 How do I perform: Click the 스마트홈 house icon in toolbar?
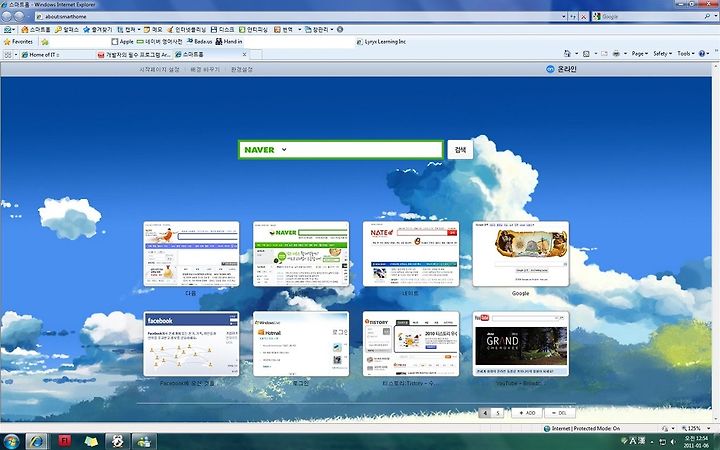(36, 29)
